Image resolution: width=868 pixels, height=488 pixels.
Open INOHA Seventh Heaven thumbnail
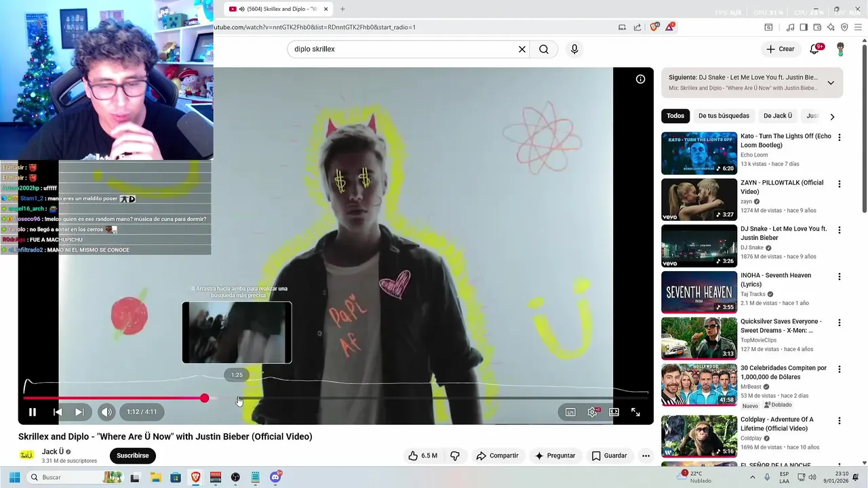pos(699,292)
